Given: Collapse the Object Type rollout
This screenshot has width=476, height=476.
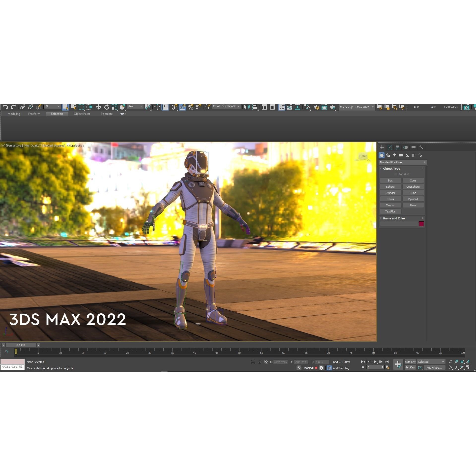Looking at the screenshot, I should [381, 168].
